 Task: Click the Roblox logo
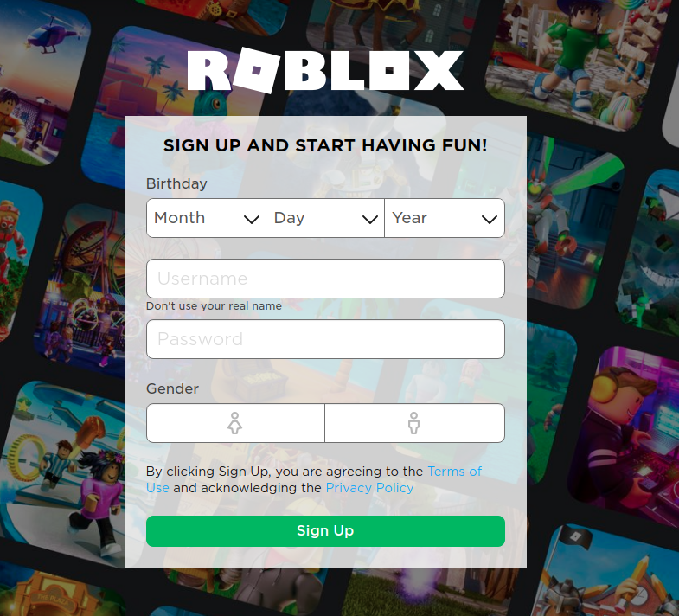(325, 71)
